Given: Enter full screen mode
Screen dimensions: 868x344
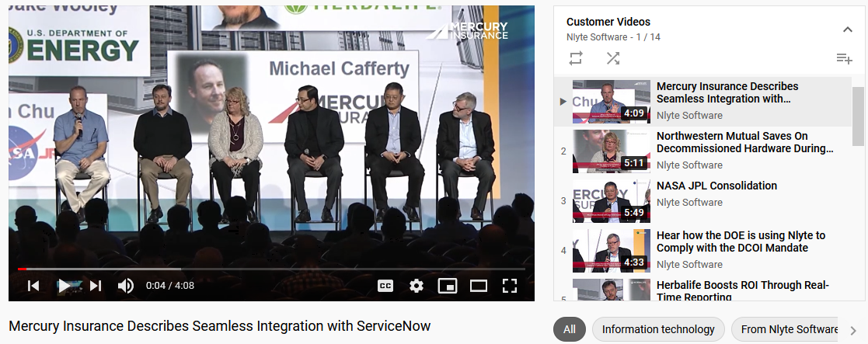Looking at the screenshot, I should click(x=509, y=286).
